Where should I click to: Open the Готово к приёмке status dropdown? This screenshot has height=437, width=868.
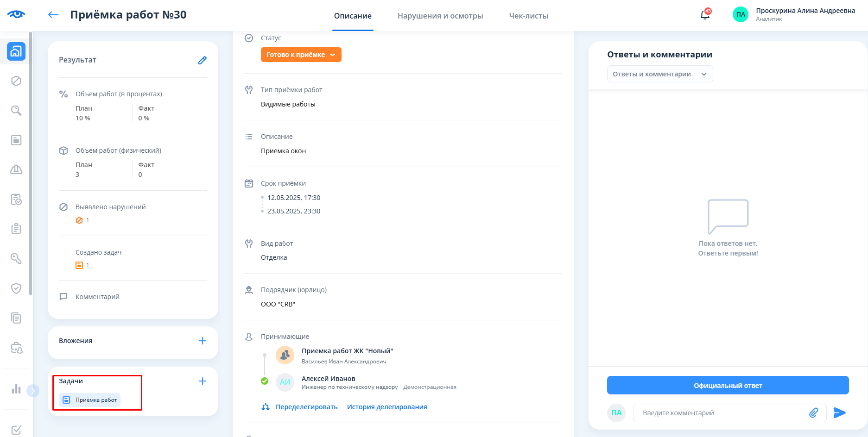tap(301, 55)
